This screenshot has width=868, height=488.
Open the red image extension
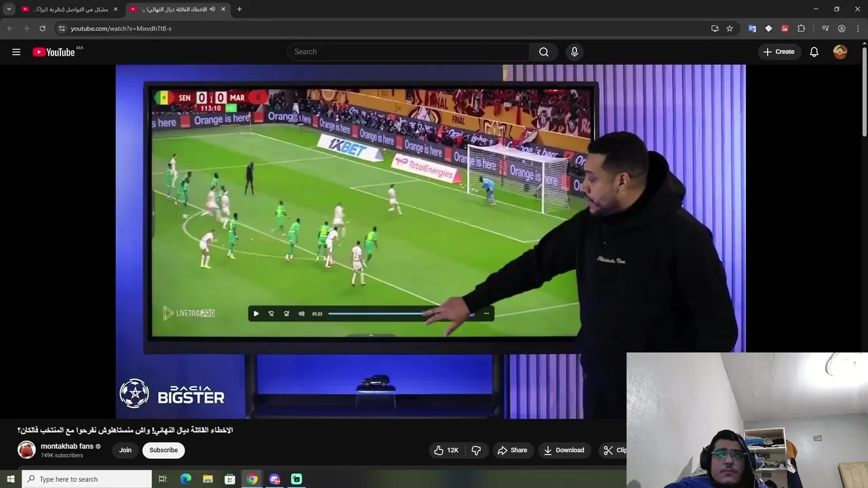click(x=785, y=28)
